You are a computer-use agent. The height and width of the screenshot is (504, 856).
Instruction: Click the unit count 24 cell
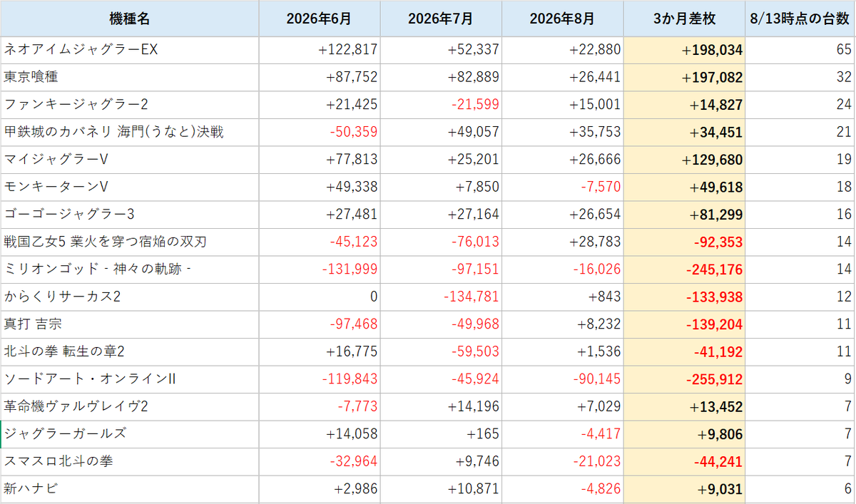(x=800, y=105)
